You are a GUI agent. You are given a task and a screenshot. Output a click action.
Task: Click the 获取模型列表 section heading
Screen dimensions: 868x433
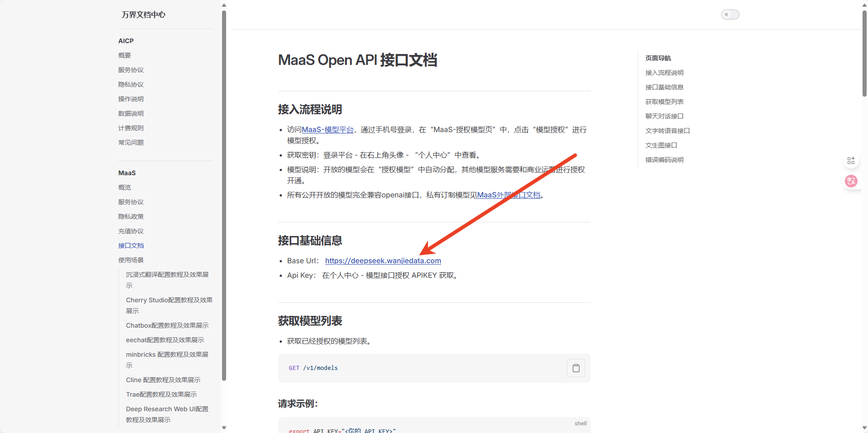click(x=310, y=321)
